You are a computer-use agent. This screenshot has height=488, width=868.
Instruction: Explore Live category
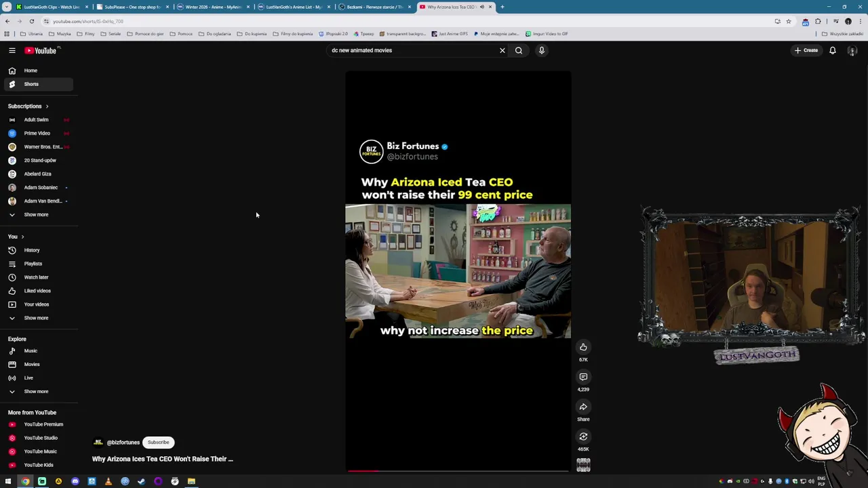pyautogui.click(x=37, y=378)
